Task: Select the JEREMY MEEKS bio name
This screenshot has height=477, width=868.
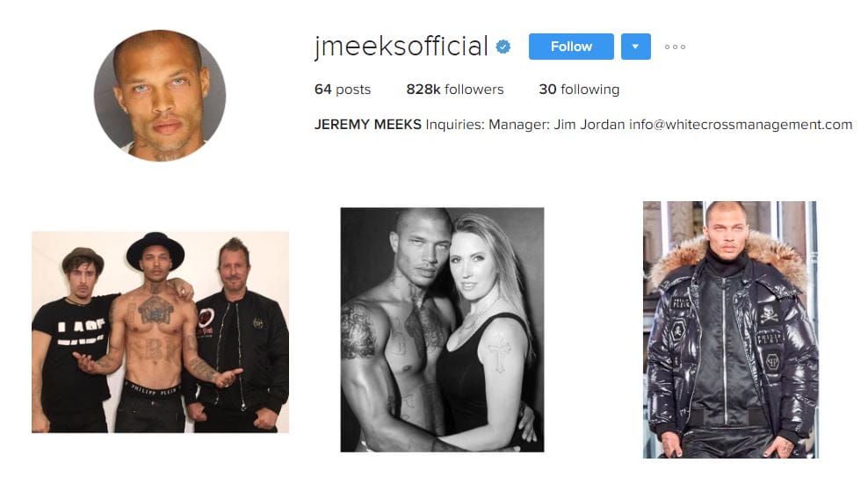Action: tap(368, 125)
